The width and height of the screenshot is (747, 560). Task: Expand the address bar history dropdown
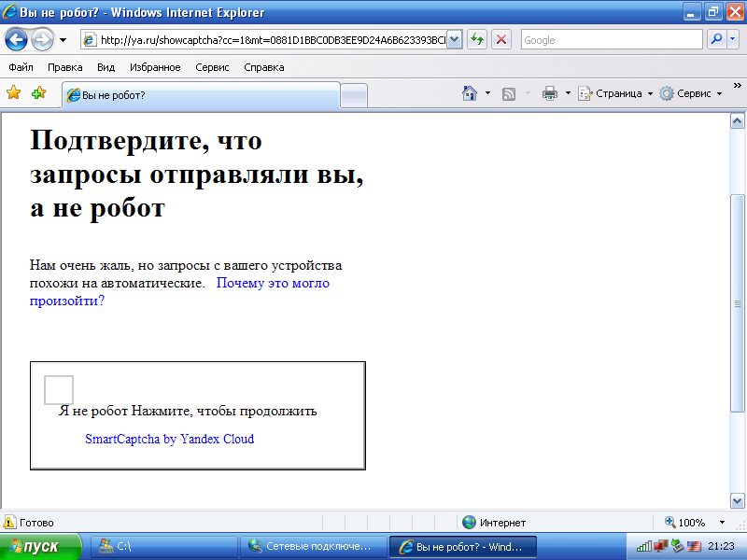pyautogui.click(x=455, y=40)
